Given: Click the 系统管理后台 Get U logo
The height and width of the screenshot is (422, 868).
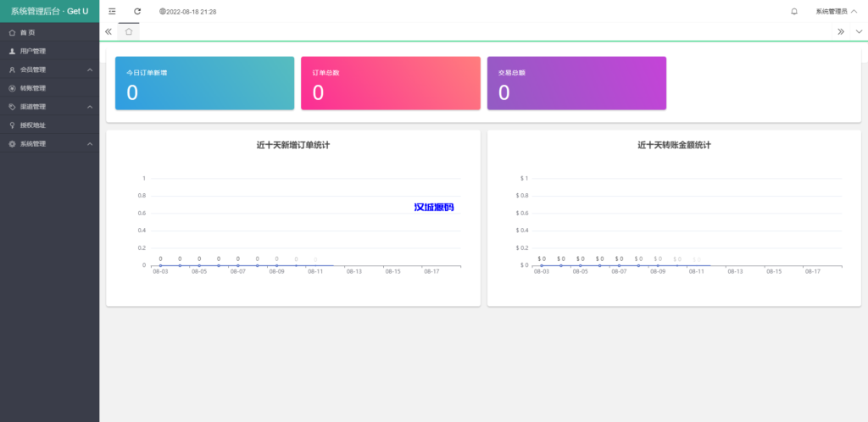Looking at the screenshot, I should coord(49,11).
